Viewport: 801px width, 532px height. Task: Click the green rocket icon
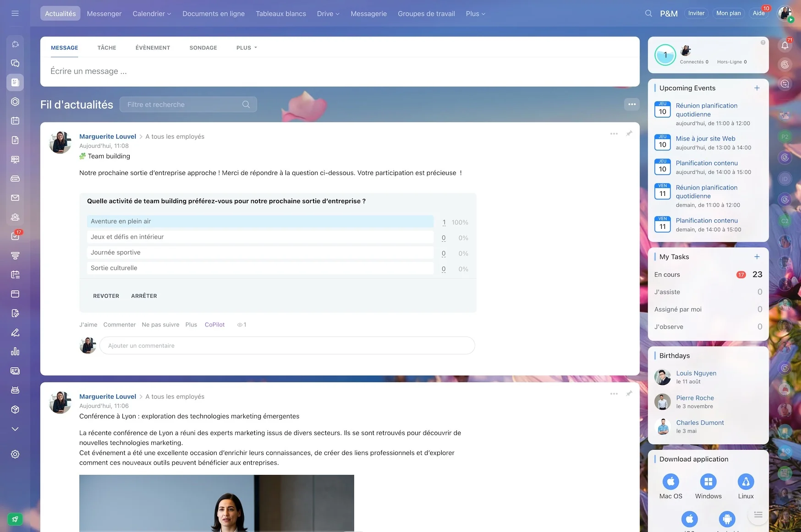click(15, 519)
